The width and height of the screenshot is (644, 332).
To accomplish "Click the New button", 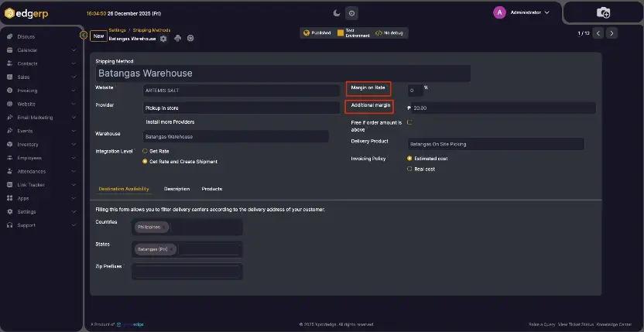I will (x=98, y=36).
